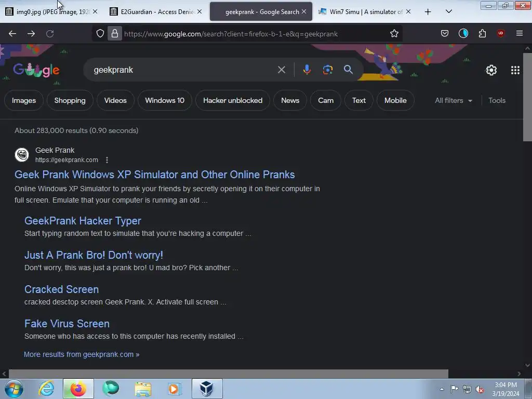This screenshot has height=399, width=532.
Task: Click the geekprank search input field
Action: tap(183, 70)
